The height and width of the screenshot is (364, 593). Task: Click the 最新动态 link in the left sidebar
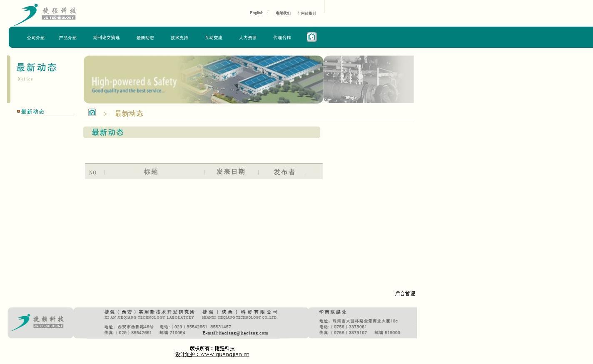point(32,111)
